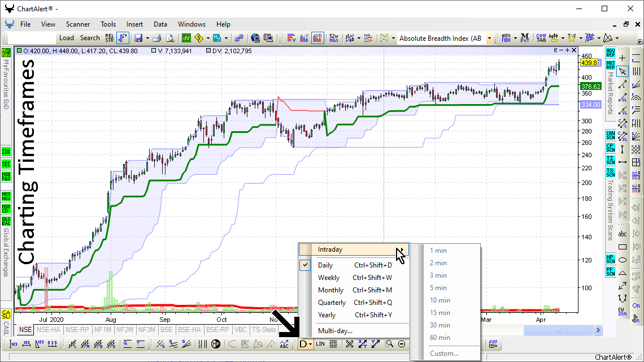This screenshot has width=644, height=362.
Task: Switch to the TS-Stats tab
Action: coord(263,330)
